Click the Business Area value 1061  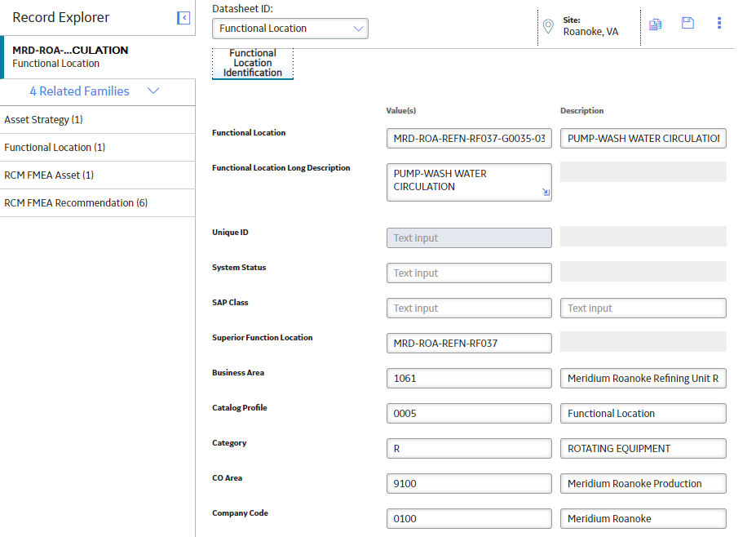pyautogui.click(x=469, y=378)
